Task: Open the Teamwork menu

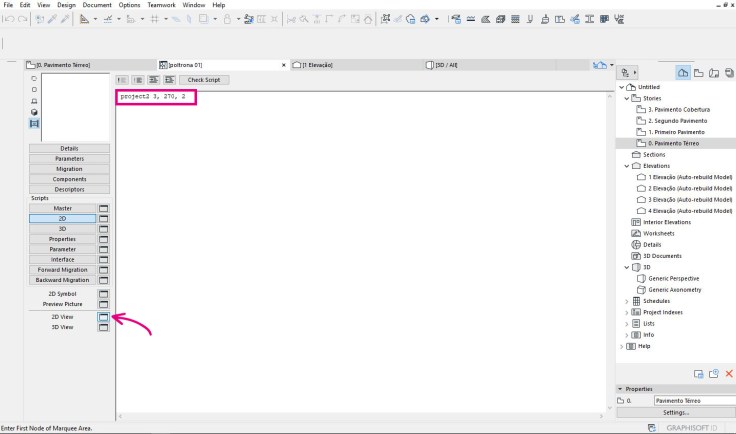Action: [161, 5]
